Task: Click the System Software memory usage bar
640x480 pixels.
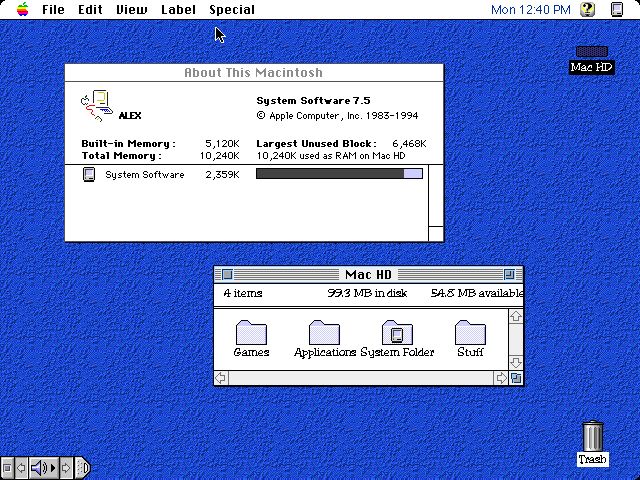Action: coord(339,174)
